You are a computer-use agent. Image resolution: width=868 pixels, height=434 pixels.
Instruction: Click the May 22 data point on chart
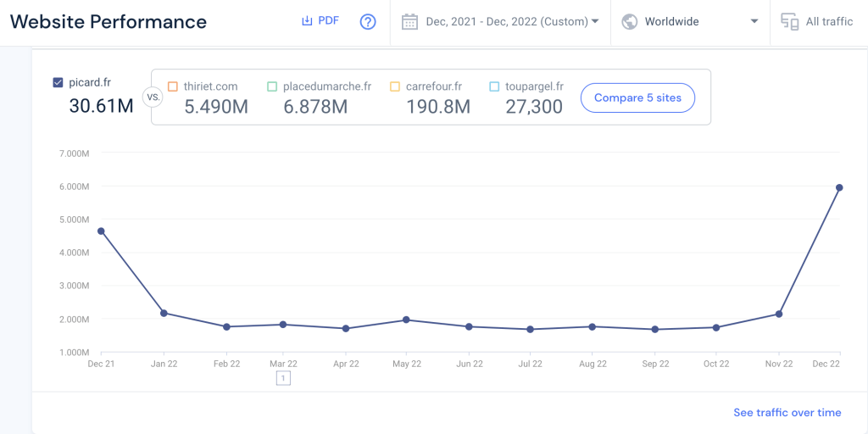(x=406, y=320)
